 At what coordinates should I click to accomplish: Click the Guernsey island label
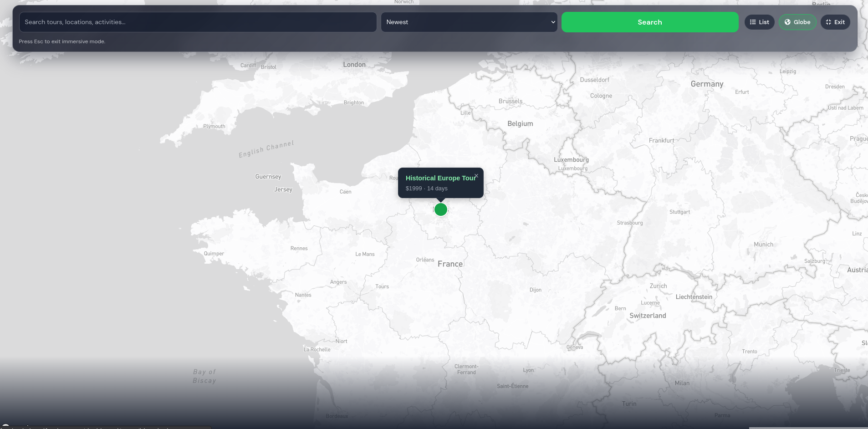click(268, 177)
